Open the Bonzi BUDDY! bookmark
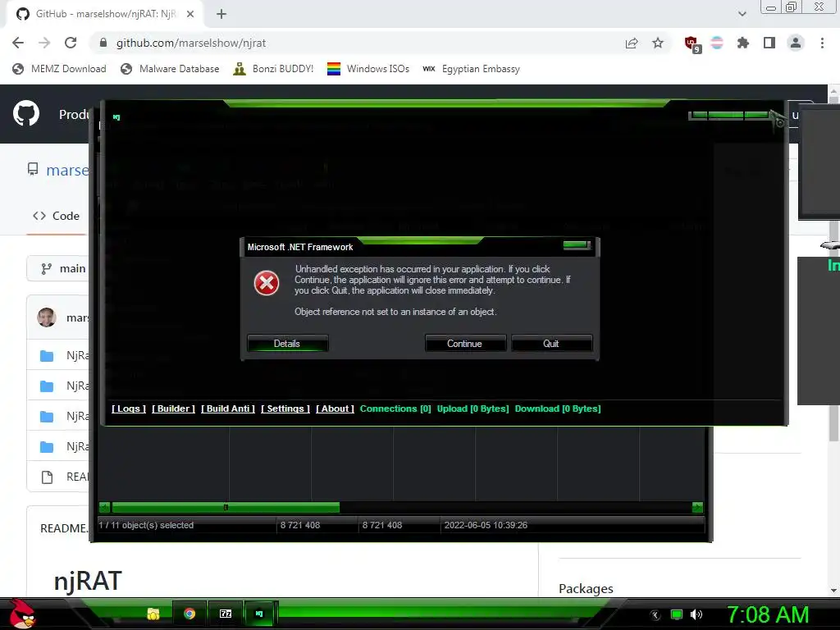 pos(273,69)
